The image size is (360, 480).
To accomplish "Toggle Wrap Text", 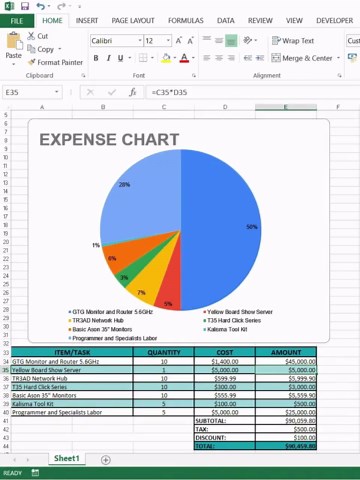I will [293, 41].
